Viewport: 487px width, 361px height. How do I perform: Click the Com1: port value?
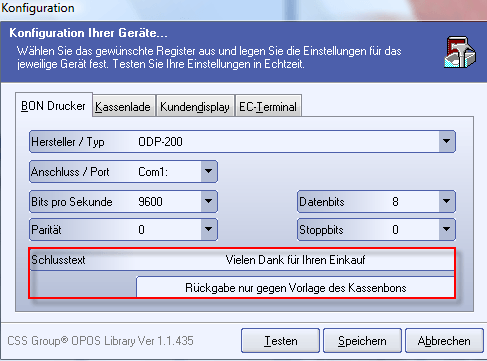153,172
